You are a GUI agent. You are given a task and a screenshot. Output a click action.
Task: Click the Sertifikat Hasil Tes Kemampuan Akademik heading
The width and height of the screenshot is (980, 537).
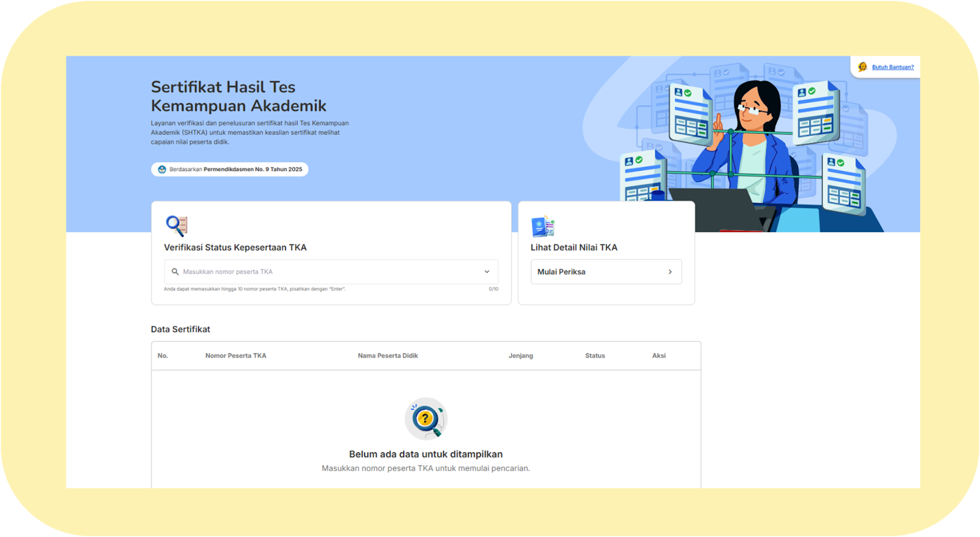click(239, 96)
